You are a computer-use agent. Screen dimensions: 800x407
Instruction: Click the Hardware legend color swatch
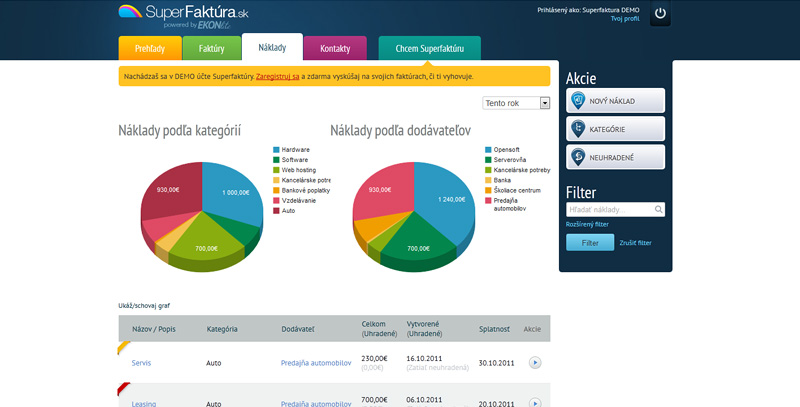tap(276, 150)
